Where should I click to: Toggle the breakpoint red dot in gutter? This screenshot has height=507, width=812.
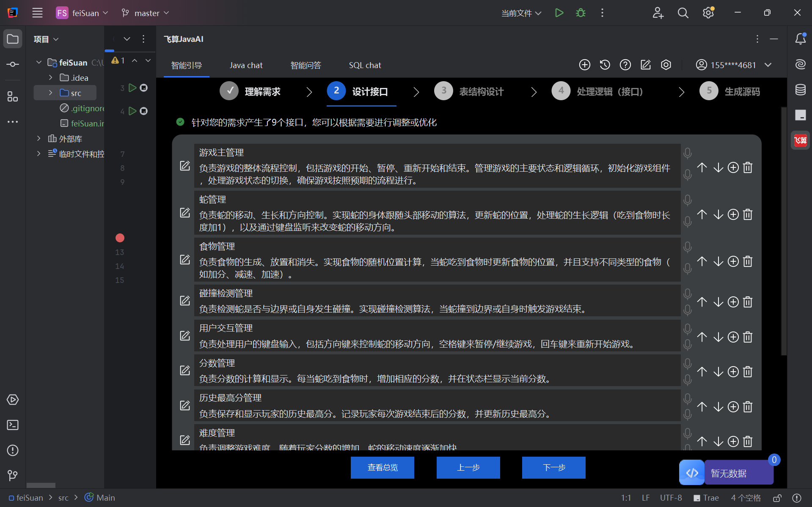click(x=120, y=238)
